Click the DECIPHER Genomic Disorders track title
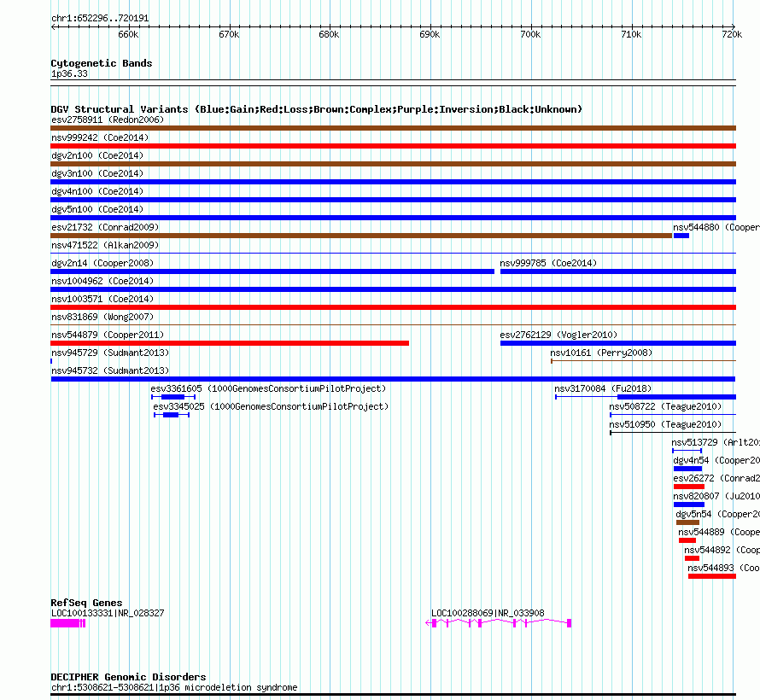Viewport: 760px width, 700px height. (128, 677)
